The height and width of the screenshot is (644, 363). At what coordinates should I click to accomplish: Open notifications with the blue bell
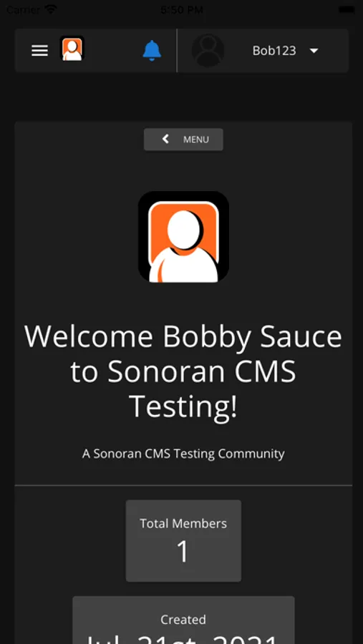[x=152, y=51]
